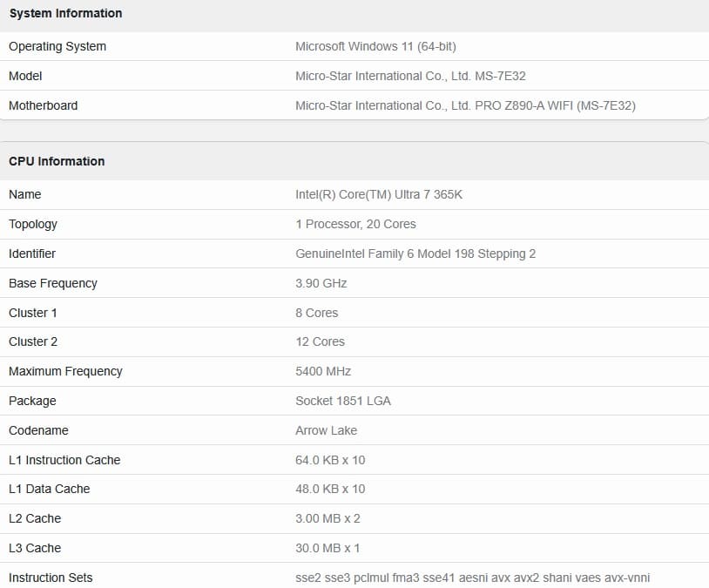This screenshot has width=709, height=588.
Task: Click Microsoft Windows 11 (64-bit) value
Action: point(375,46)
